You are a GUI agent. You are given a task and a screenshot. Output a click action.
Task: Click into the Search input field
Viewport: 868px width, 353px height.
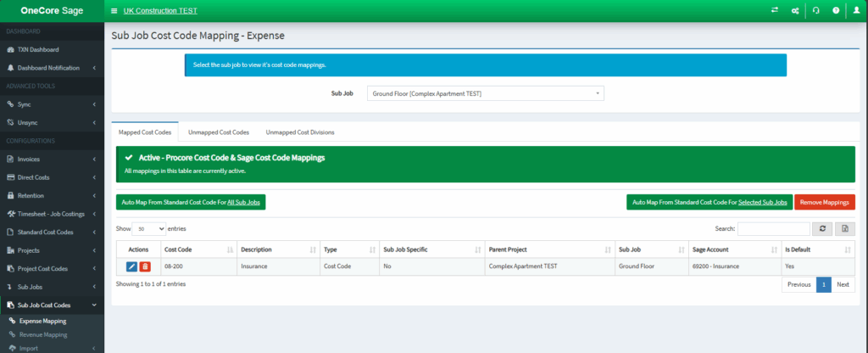click(773, 228)
